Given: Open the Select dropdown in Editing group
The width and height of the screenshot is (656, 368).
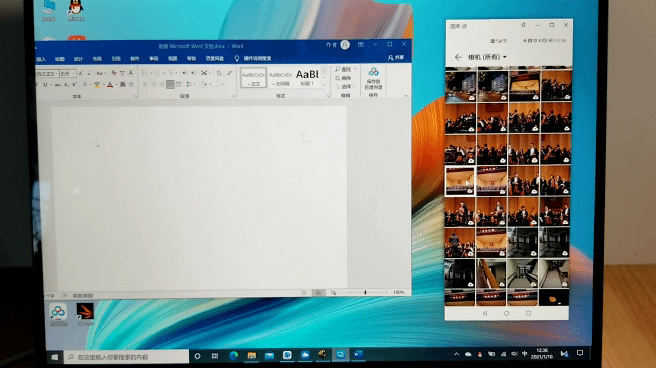Looking at the screenshot, I should pyautogui.click(x=345, y=87).
